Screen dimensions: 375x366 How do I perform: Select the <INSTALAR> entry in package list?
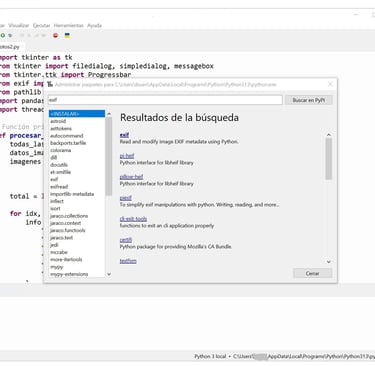(x=77, y=114)
